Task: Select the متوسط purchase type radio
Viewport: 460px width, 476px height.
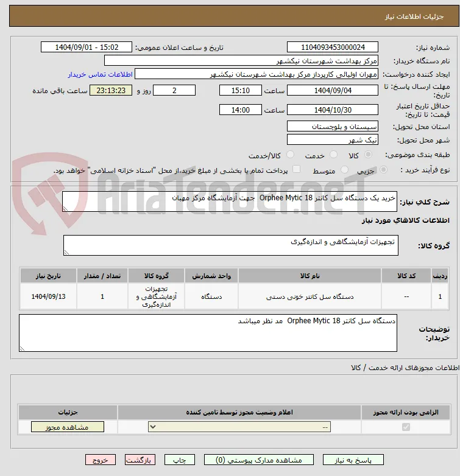Action: (x=344, y=170)
